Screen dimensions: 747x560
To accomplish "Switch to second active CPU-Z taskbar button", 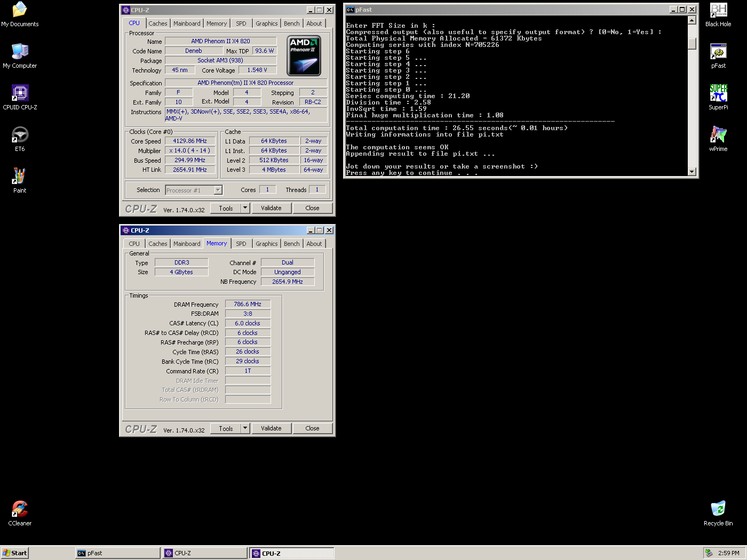I will tap(292, 553).
